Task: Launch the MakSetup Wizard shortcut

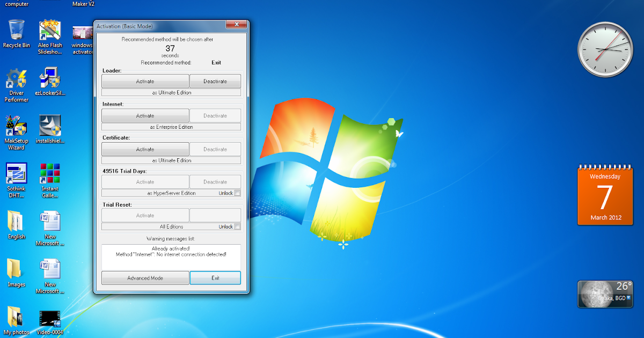Action: tap(17, 133)
